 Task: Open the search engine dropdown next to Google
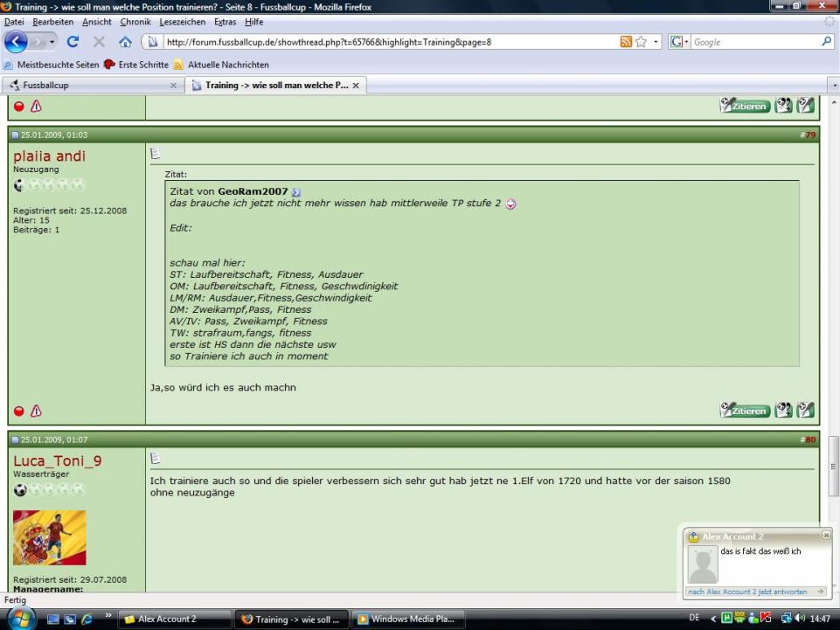[x=685, y=42]
